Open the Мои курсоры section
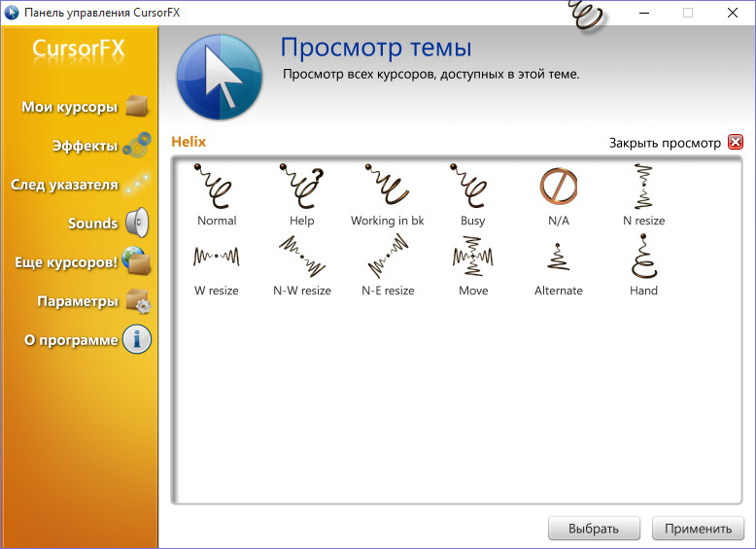 (x=69, y=107)
